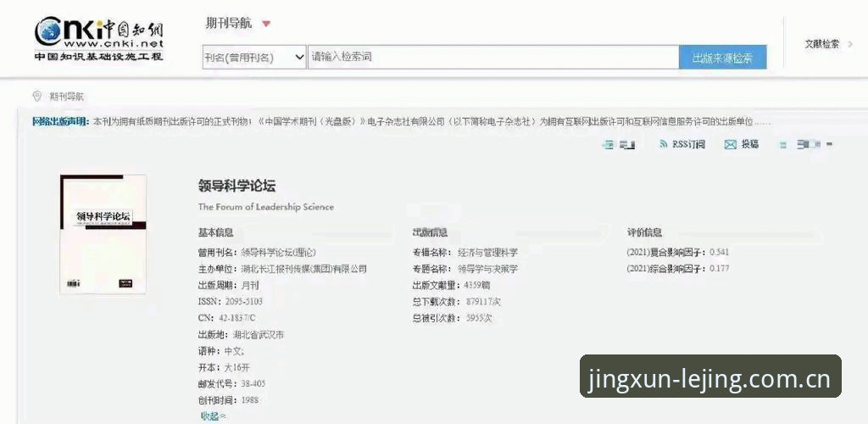This screenshot has width=868, height=424.
Task: Click the 复合影响因子 value 0.541
Action: [719, 253]
